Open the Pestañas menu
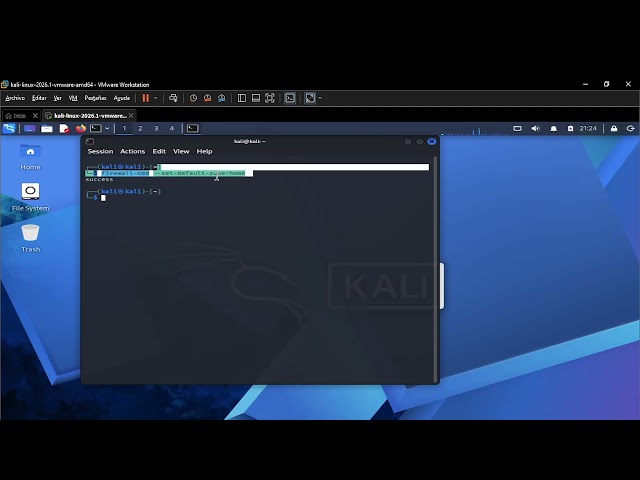Viewport: 640px width, 480px height. click(x=95, y=98)
